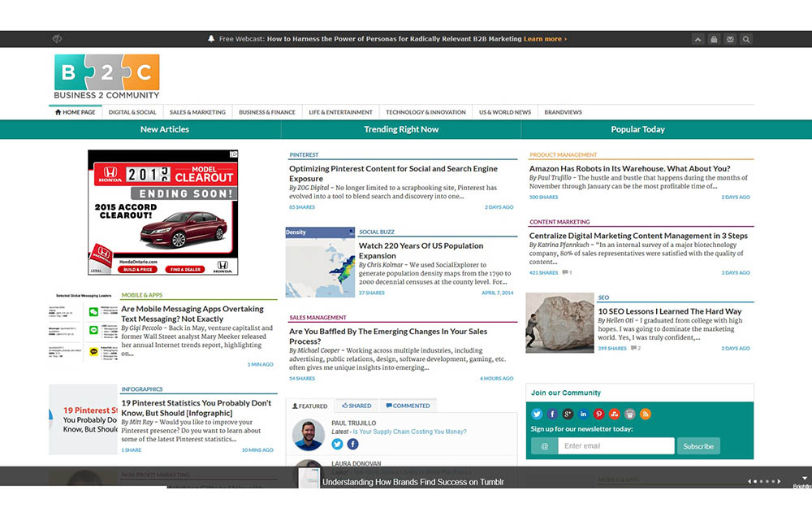
Task: Click the lock login icon in the top bar
Action: [x=714, y=39]
